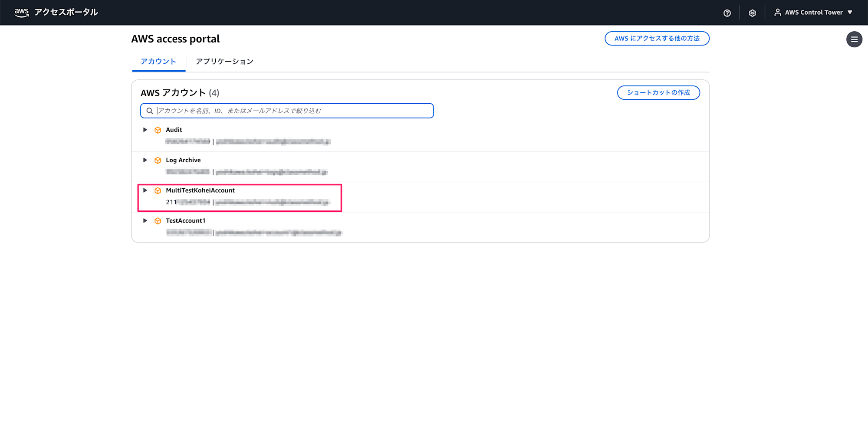Click the search magnifier icon
This screenshot has height=423, width=868.
pyautogui.click(x=150, y=111)
